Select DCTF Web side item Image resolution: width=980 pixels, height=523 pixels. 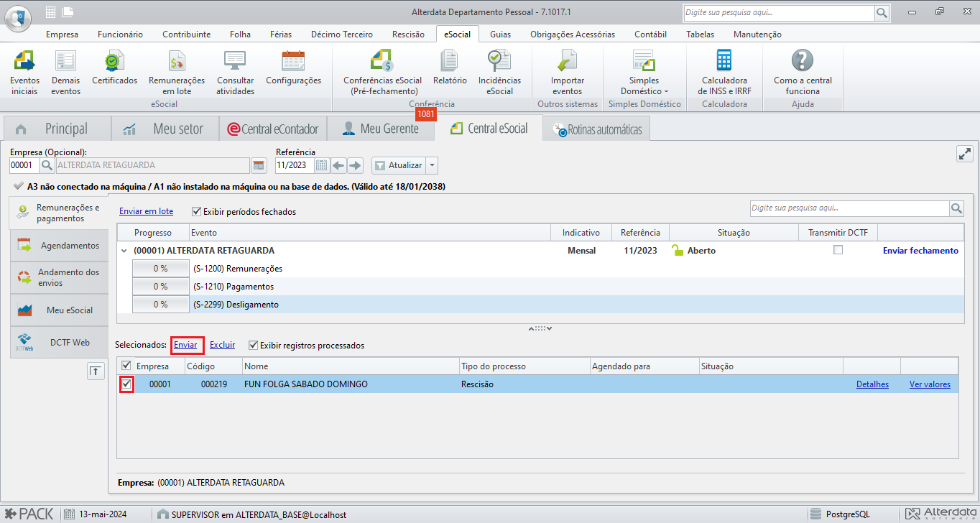click(x=59, y=343)
